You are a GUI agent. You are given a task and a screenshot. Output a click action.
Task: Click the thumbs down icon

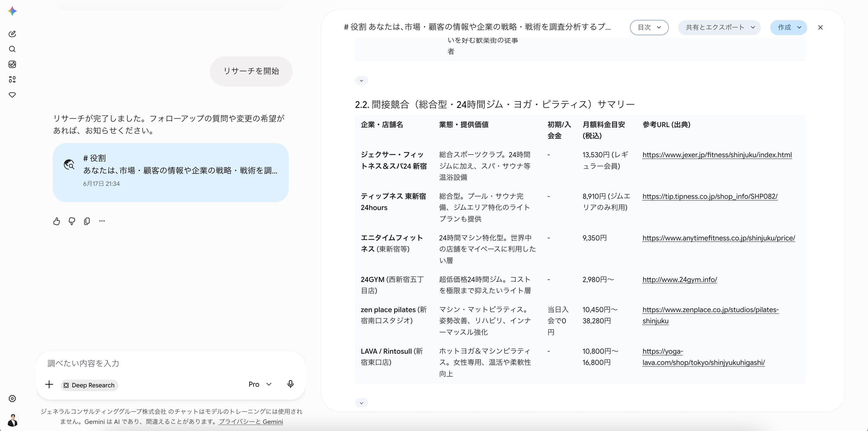click(72, 221)
